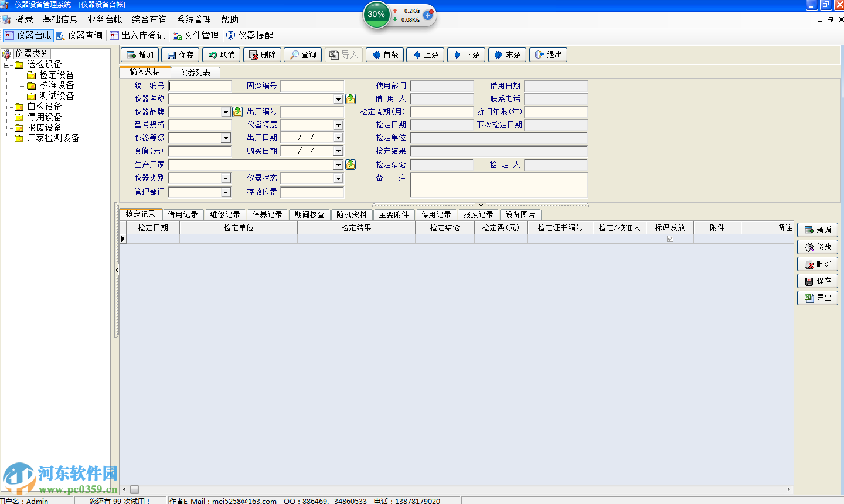Switch to the 维修记录 tab

225,214
